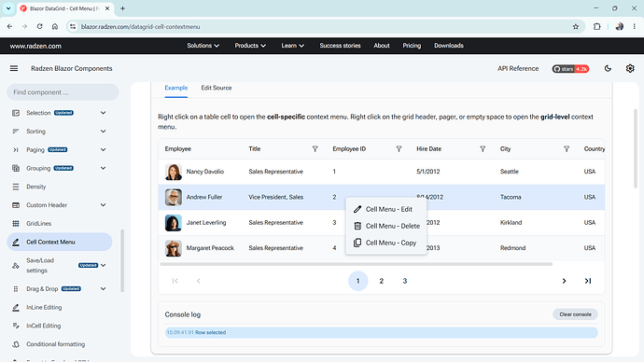Choose Cell Menu - Delete
Screen dimensions: 644x362
(386, 226)
